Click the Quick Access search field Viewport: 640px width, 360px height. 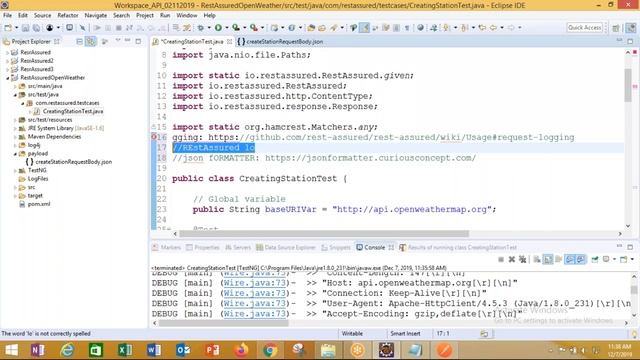point(584,27)
